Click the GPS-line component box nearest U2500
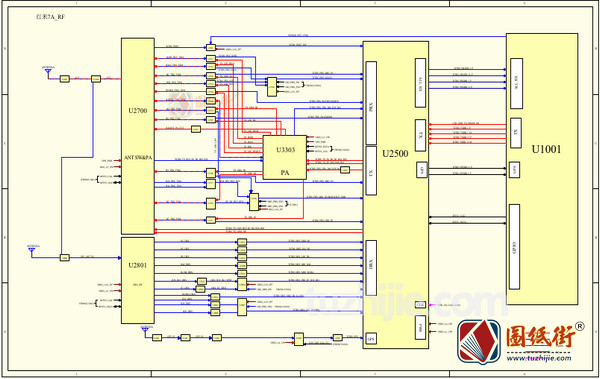Screen dimensions: 600x379 tap(337, 338)
